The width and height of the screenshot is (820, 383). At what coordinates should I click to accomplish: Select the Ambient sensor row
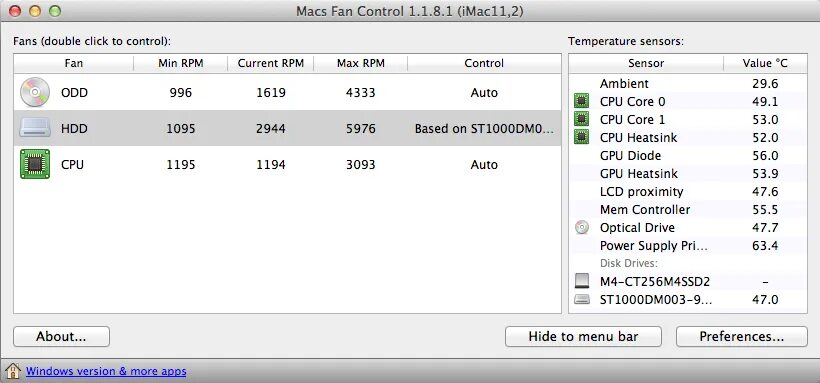point(688,84)
